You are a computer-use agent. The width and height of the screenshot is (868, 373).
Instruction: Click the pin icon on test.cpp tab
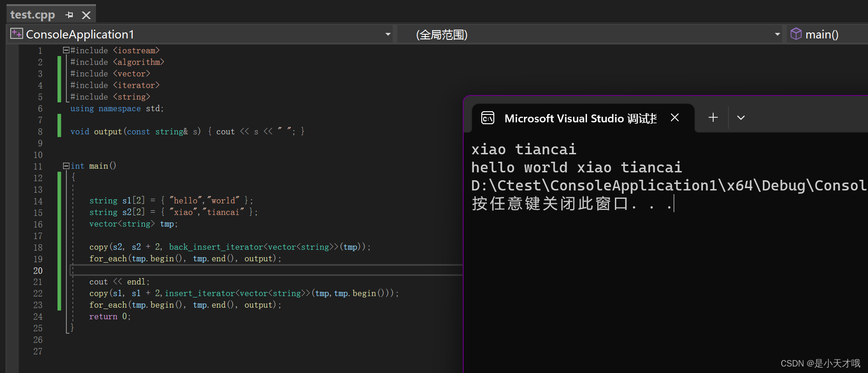(x=69, y=15)
